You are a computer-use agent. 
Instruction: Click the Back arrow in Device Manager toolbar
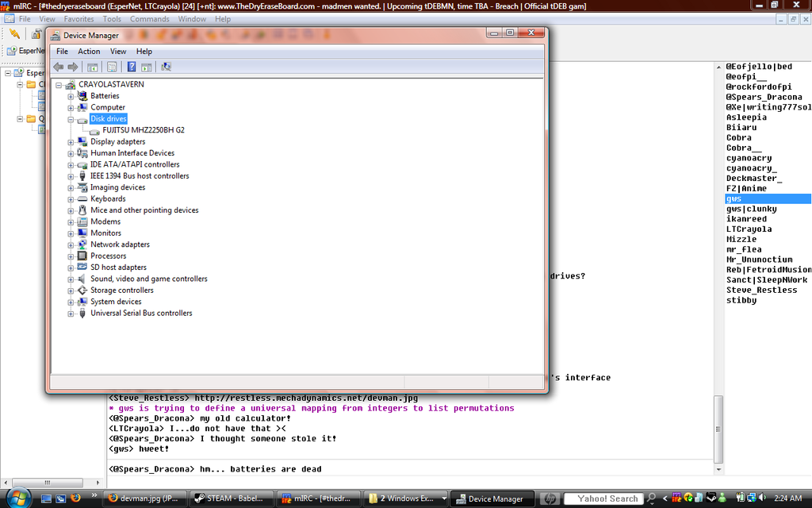point(58,67)
